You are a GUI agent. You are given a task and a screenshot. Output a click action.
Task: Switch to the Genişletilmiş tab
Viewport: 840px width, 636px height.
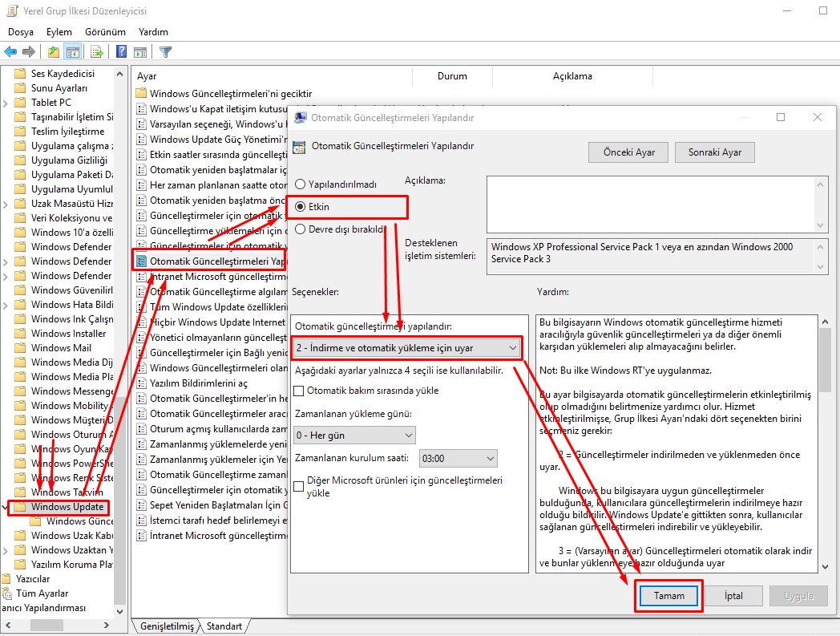tap(167, 626)
